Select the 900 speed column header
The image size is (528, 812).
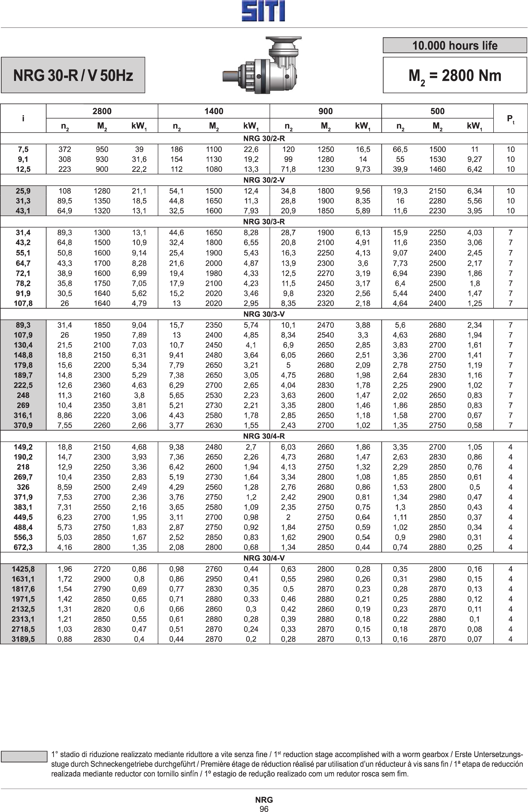pyautogui.click(x=326, y=111)
